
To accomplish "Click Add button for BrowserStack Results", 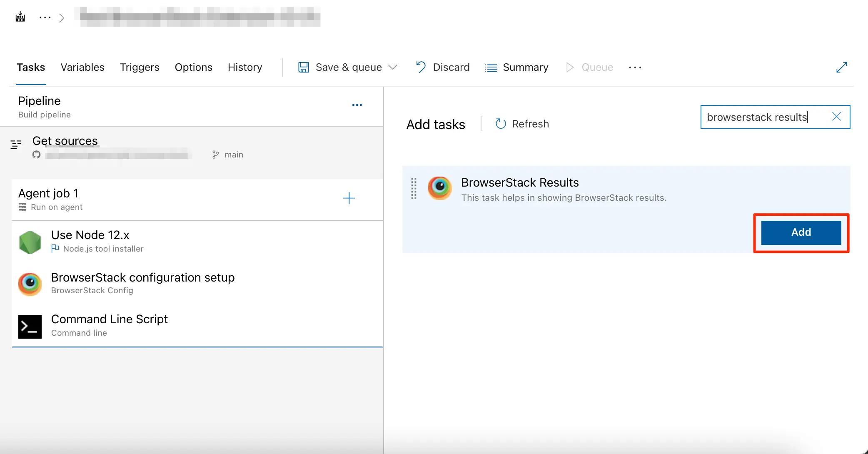I will [x=801, y=232].
